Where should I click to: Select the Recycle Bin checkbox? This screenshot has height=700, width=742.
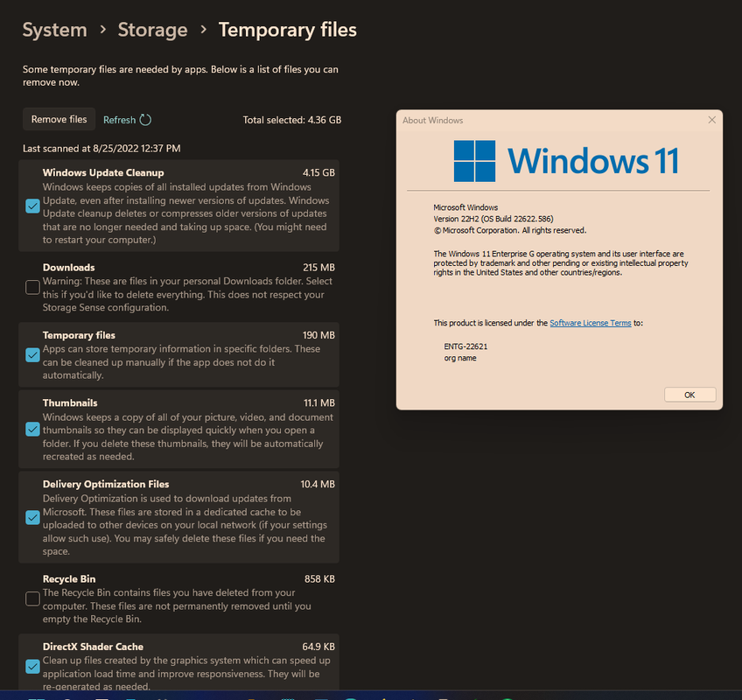32,598
